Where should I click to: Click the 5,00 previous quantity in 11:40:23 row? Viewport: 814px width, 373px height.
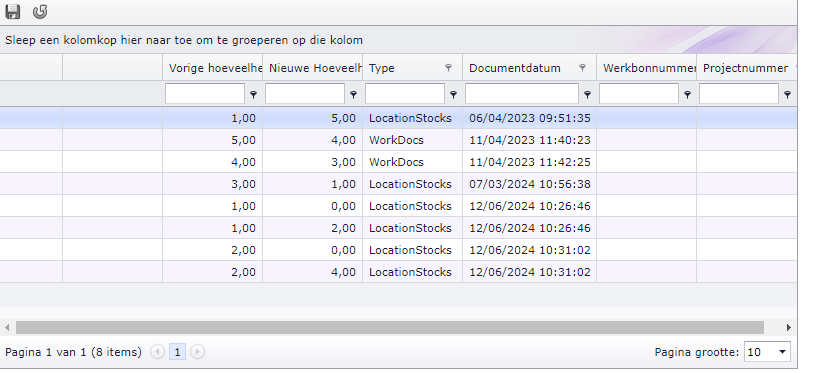coord(243,140)
